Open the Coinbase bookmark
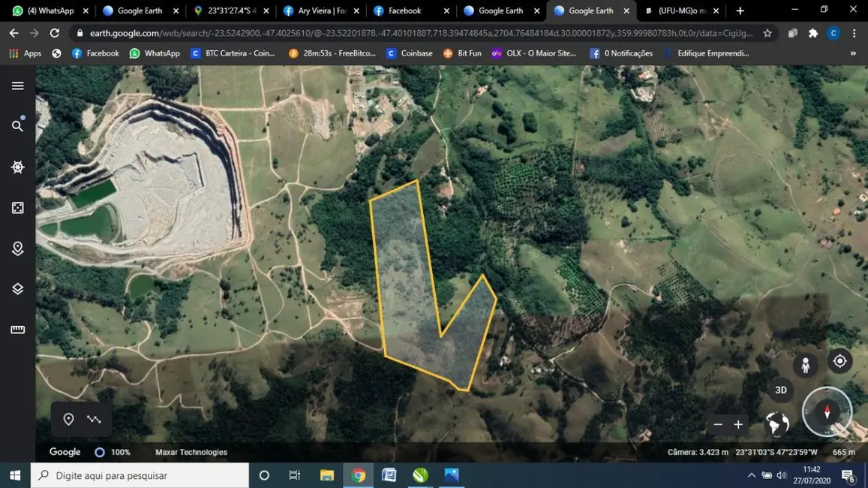The height and width of the screenshot is (488, 868). click(410, 53)
